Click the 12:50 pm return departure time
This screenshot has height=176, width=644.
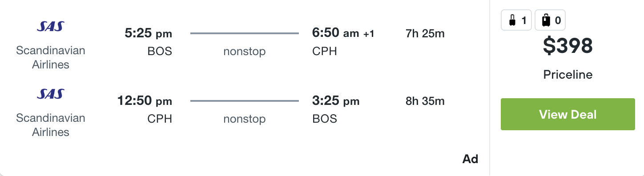145,101
